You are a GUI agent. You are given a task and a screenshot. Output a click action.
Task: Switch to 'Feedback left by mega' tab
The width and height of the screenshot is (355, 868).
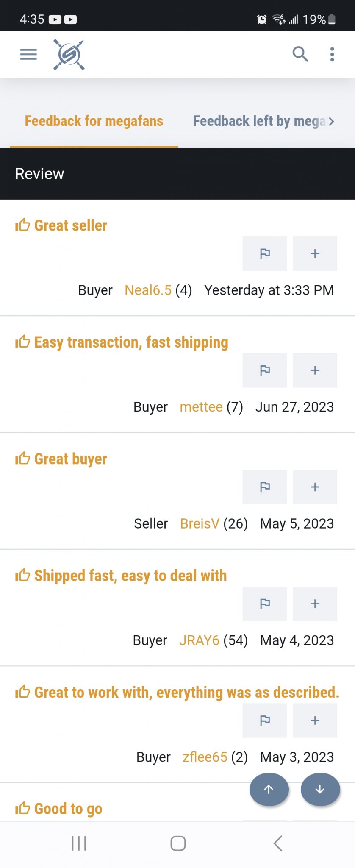259,121
